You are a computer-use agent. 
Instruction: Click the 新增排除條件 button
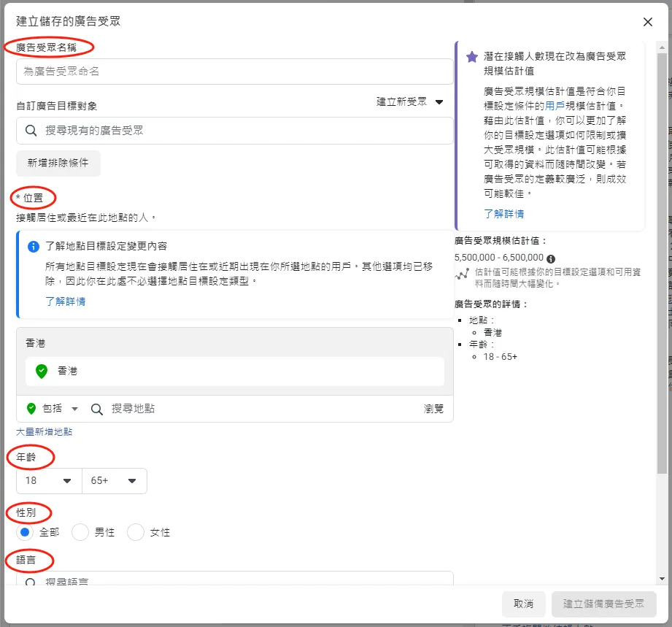point(58,163)
